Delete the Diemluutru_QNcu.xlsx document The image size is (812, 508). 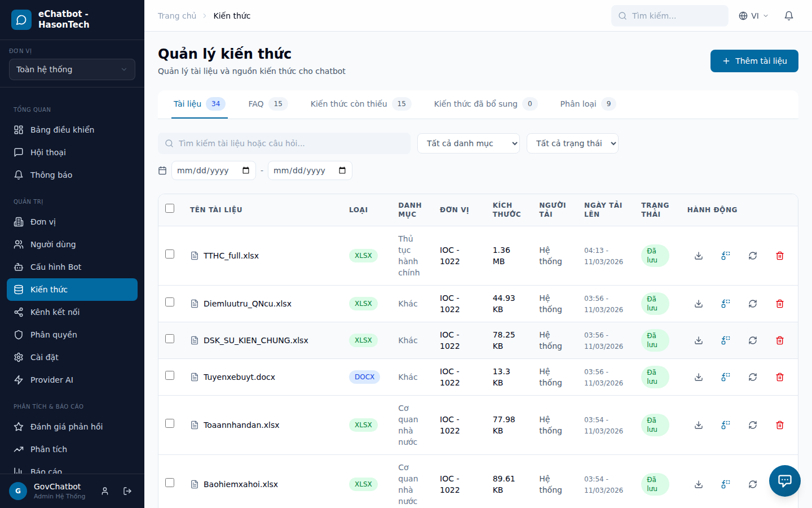click(x=780, y=304)
